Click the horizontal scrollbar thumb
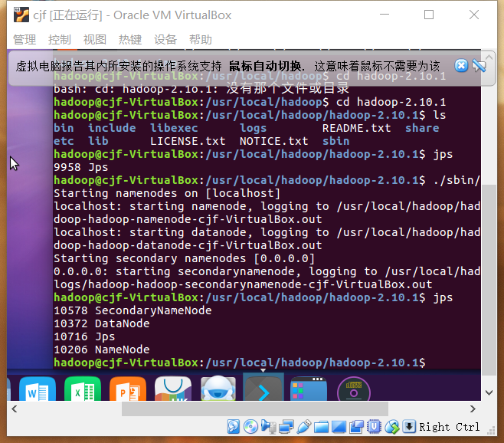Image resolution: width=504 pixels, height=443 pixels. [x=255, y=409]
